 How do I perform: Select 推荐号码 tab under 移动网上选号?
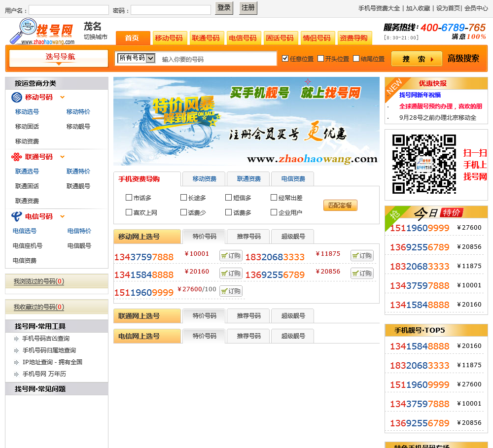click(248, 237)
